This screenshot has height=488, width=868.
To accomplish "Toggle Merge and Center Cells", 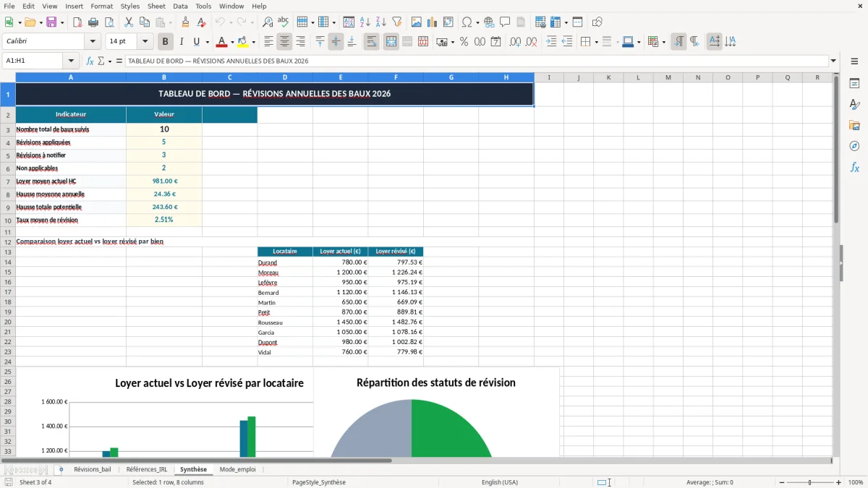I will pos(391,42).
